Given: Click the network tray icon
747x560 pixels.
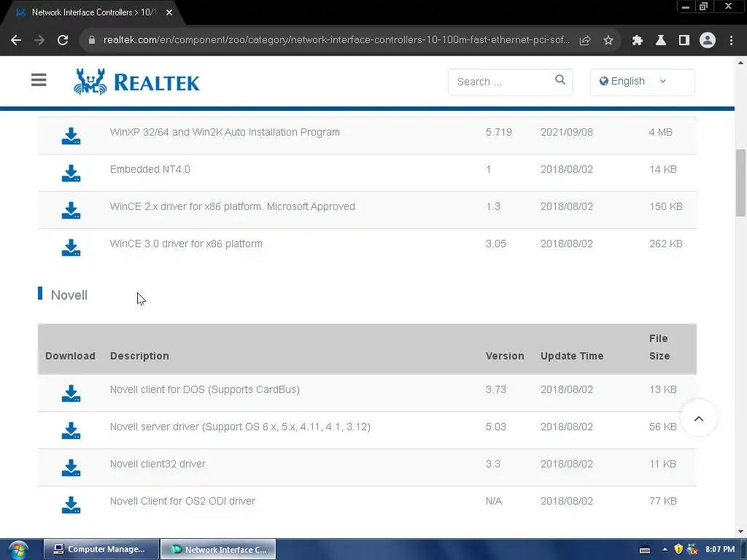Looking at the screenshot, I should coord(693,549).
